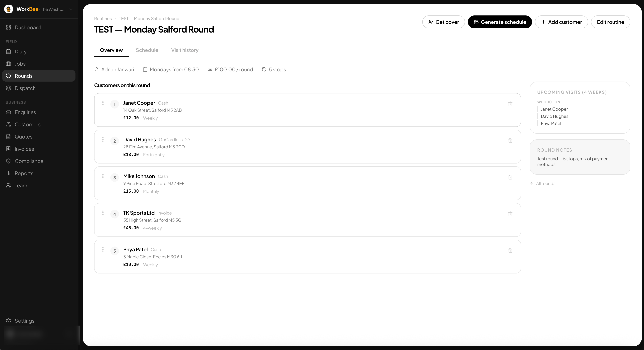This screenshot has height=350, width=644.
Task: Click the Routines breadcrumb link
Action: 103,19
